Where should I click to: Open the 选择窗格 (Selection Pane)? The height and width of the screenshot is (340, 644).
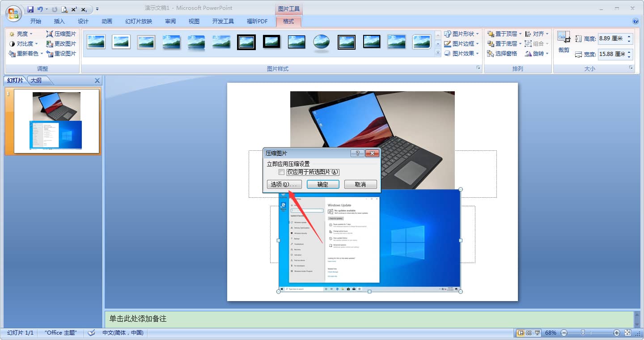pyautogui.click(x=506, y=53)
